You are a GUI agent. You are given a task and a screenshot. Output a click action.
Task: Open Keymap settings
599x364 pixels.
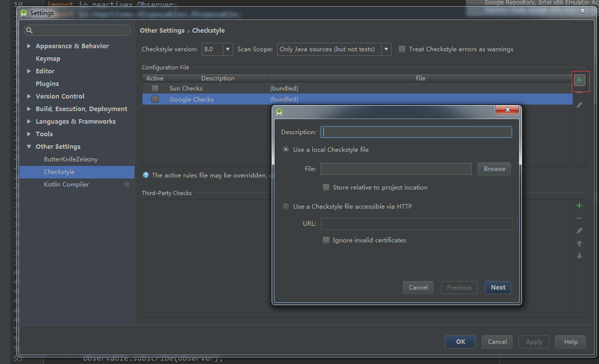pyautogui.click(x=48, y=58)
